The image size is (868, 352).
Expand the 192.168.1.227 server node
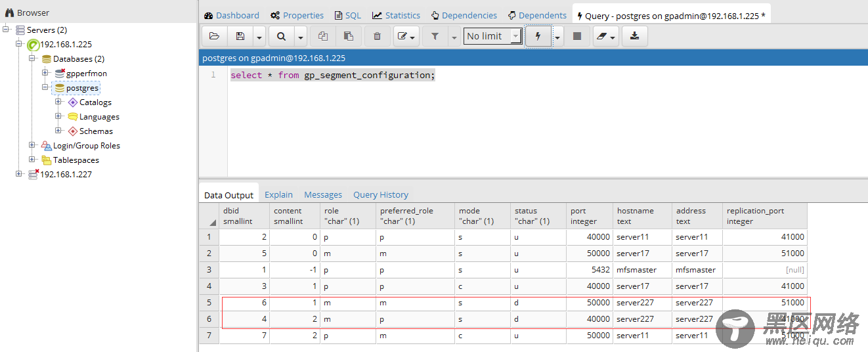[19, 174]
